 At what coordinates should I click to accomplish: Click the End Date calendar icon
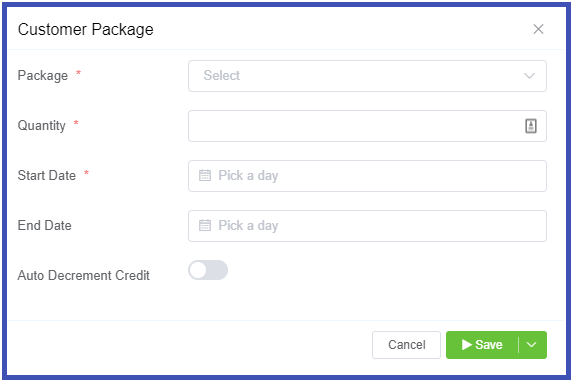(205, 225)
